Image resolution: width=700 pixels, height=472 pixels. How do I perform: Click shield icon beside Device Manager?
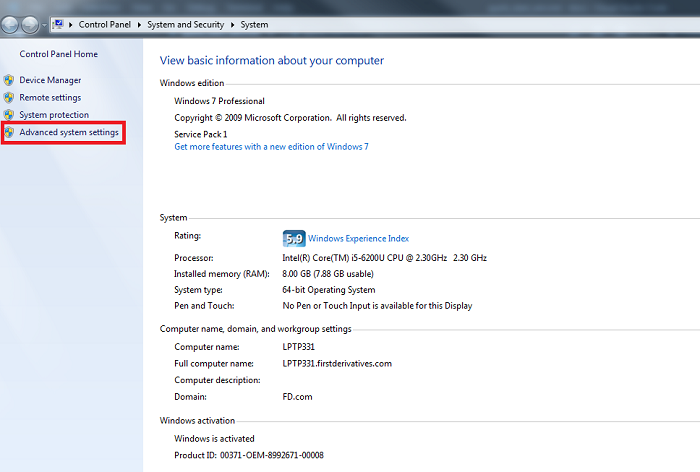9,80
